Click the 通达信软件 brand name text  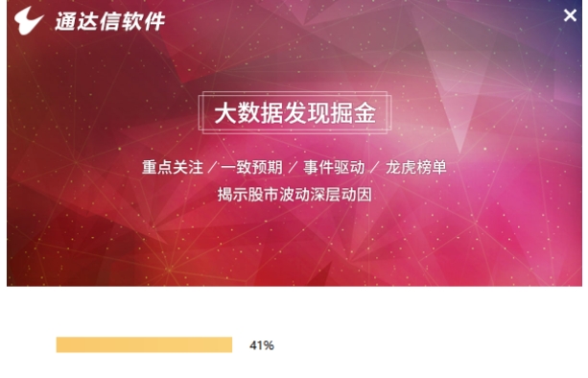tap(110, 21)
